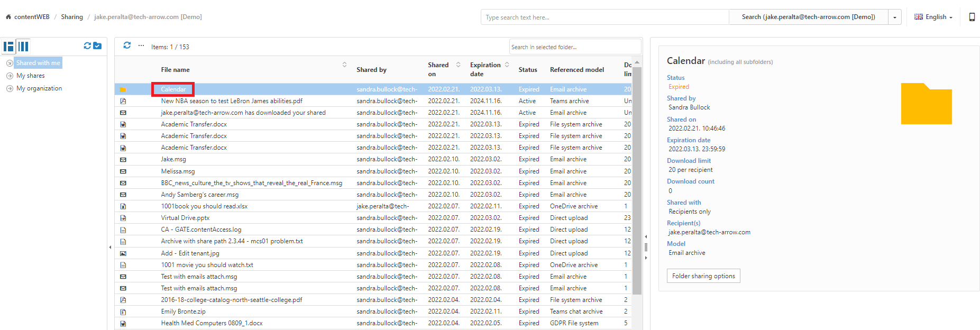Click the Folder sharing options button
The height and width of the screenshot is (330, 980).
coord(703,276)
